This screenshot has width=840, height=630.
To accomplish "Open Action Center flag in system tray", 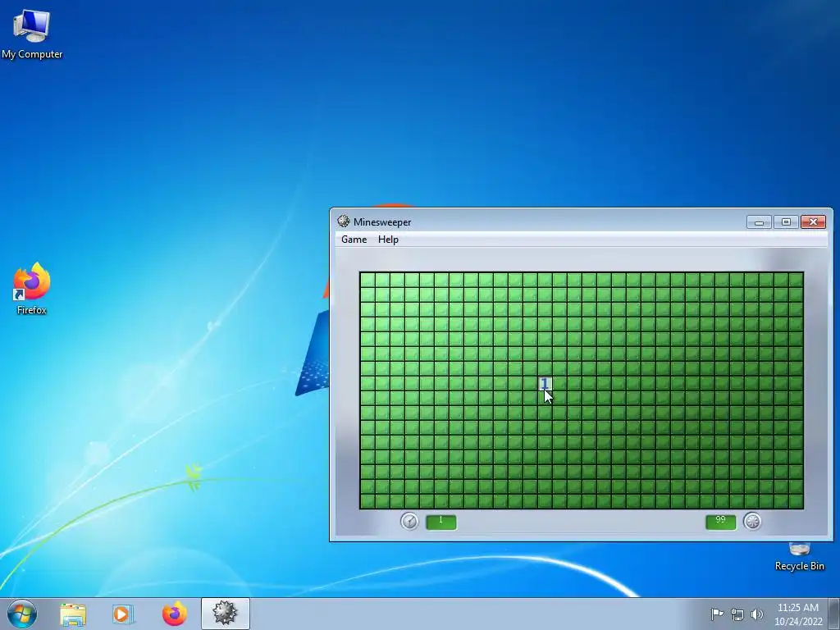I will (717, 614).
